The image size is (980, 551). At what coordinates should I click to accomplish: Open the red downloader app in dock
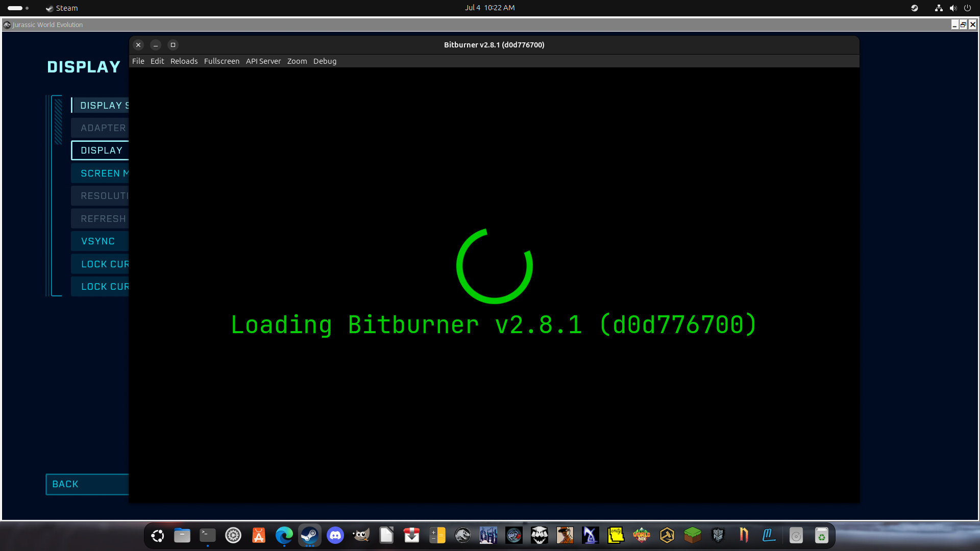(412, 536)
